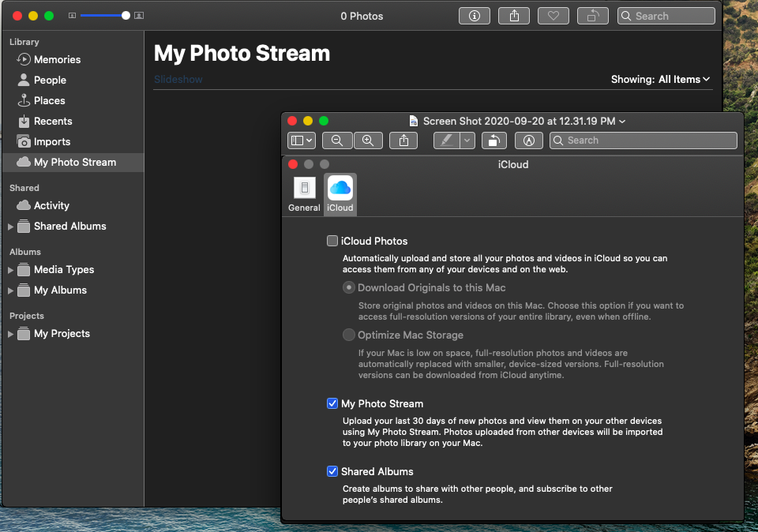Open the Preview sidebar view menu button
The width and height of the screenshot is (758, 532).
(x=301, y=140)
